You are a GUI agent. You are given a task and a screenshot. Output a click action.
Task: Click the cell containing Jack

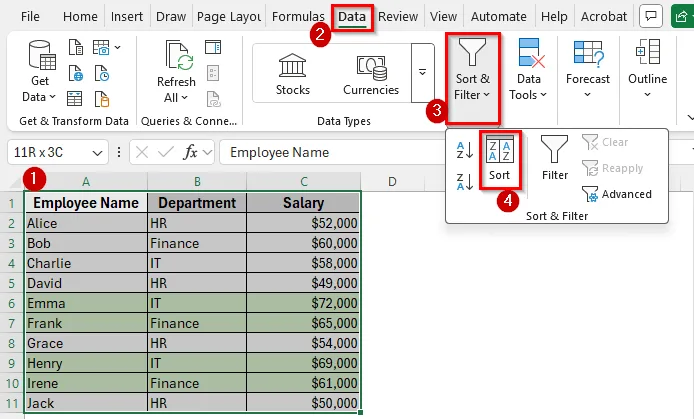click(x=86, y=403)
